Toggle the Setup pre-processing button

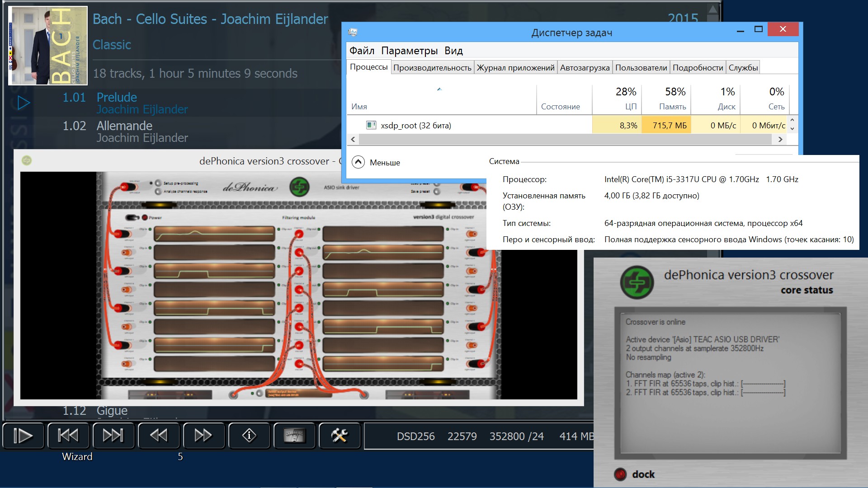pos(158,183)
